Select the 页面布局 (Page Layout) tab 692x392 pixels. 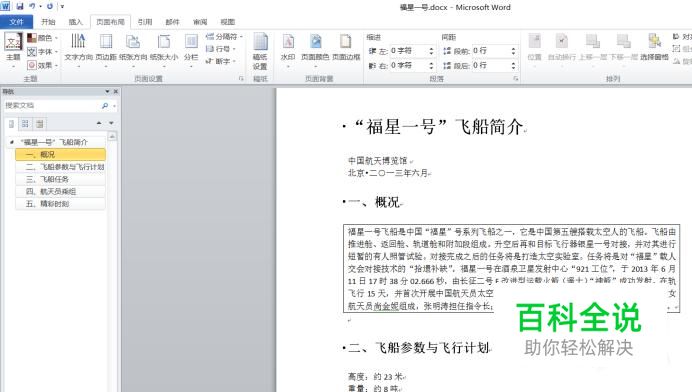coord(110,22)
